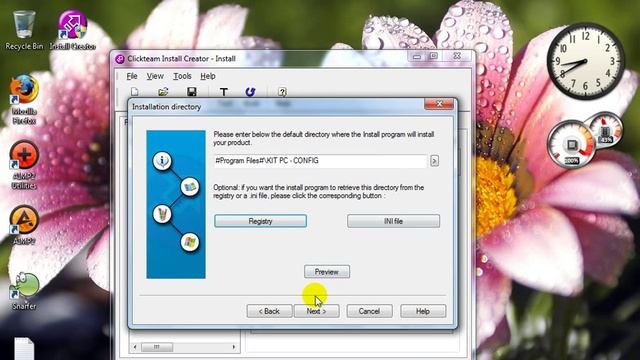Launch AIMP2 player desktop shortcut

click(x=24, y=225)
